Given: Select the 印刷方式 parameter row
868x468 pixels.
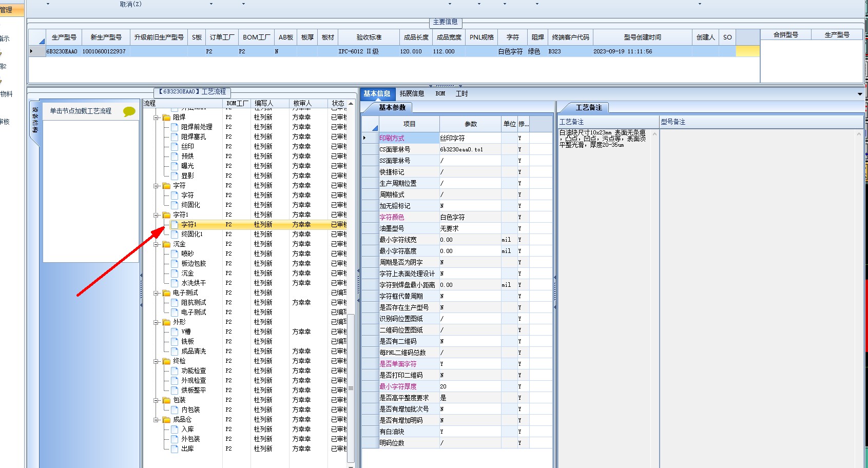Looking at the screenshot, I should point(457,138).
